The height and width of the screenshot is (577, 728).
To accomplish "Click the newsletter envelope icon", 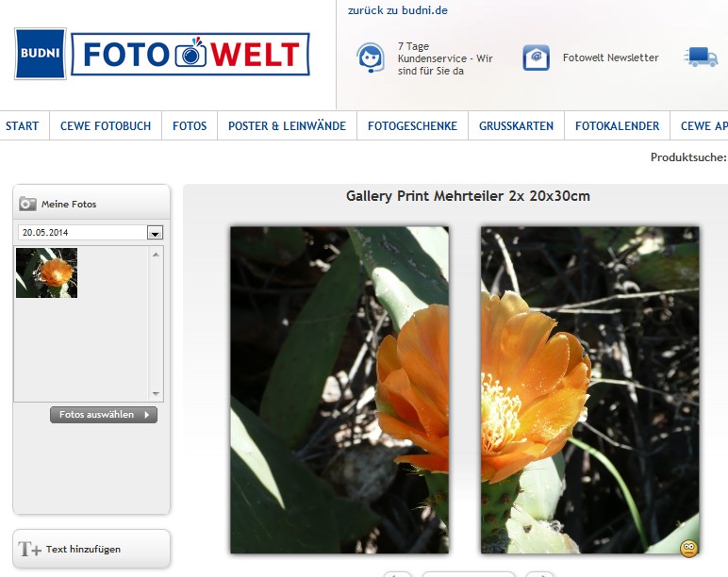I will click(537, 58).
